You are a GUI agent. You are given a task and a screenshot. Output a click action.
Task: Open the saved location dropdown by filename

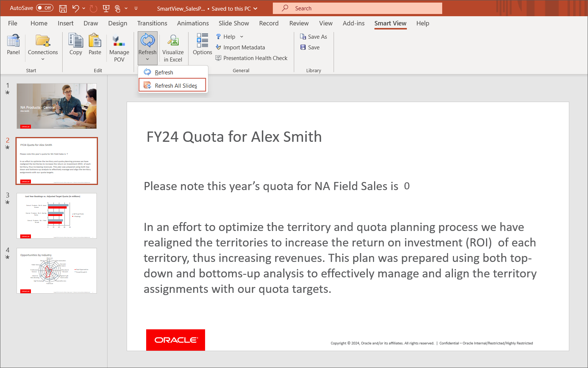255,8
